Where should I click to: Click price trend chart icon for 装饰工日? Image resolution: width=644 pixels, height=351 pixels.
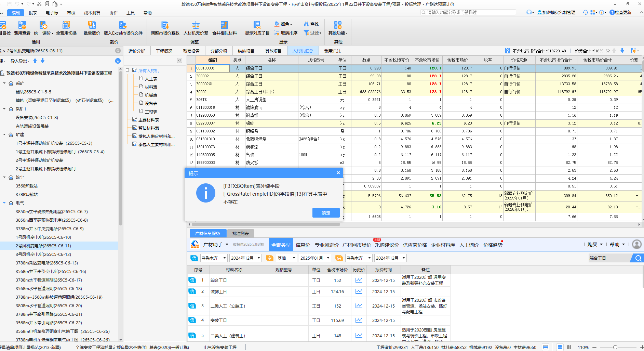click(359, 291)
